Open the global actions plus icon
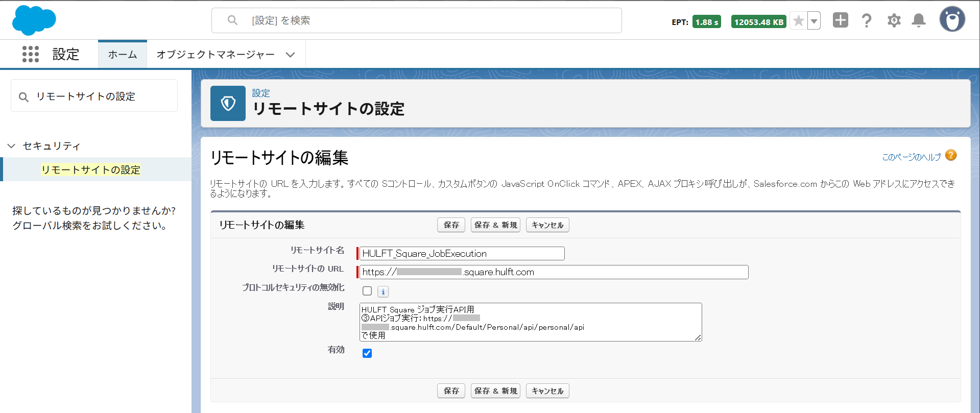This screenshot has width=980, height=413. [x=840, y=20]
